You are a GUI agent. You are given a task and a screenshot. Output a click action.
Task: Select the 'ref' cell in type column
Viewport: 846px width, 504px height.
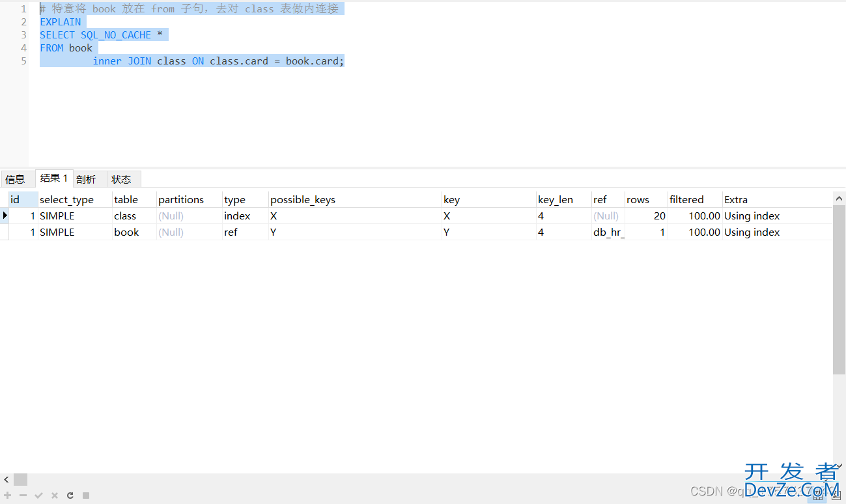pyautogui.click(x=246, y=232)
